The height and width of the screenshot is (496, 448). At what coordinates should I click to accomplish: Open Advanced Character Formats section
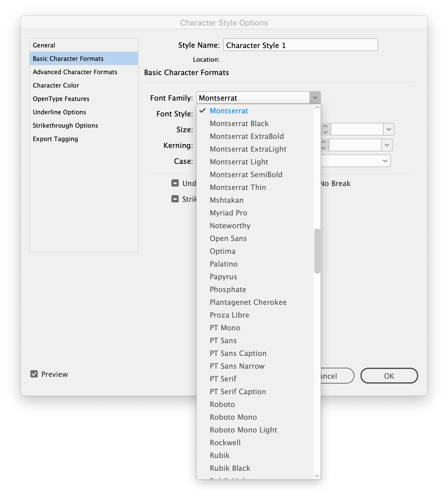pos(84,72)
